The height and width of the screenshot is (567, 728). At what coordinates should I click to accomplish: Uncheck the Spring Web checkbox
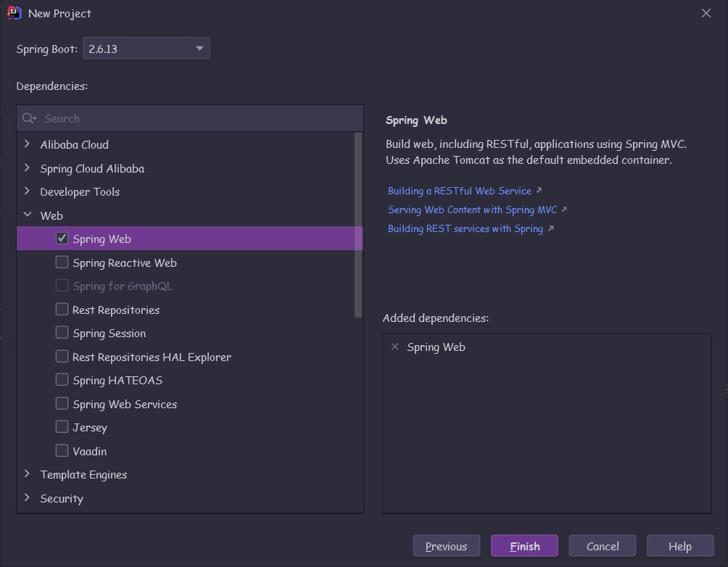(62, 239)
